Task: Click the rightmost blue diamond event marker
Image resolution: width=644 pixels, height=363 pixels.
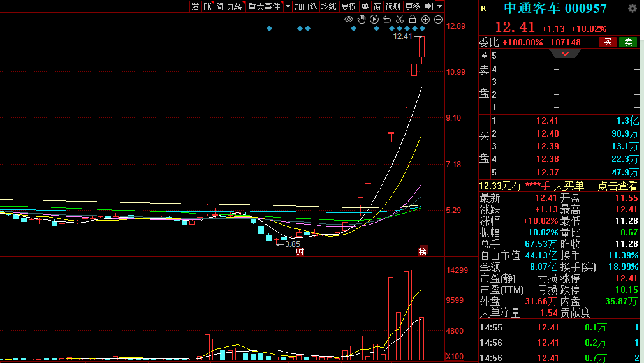Action: point(423,28)
